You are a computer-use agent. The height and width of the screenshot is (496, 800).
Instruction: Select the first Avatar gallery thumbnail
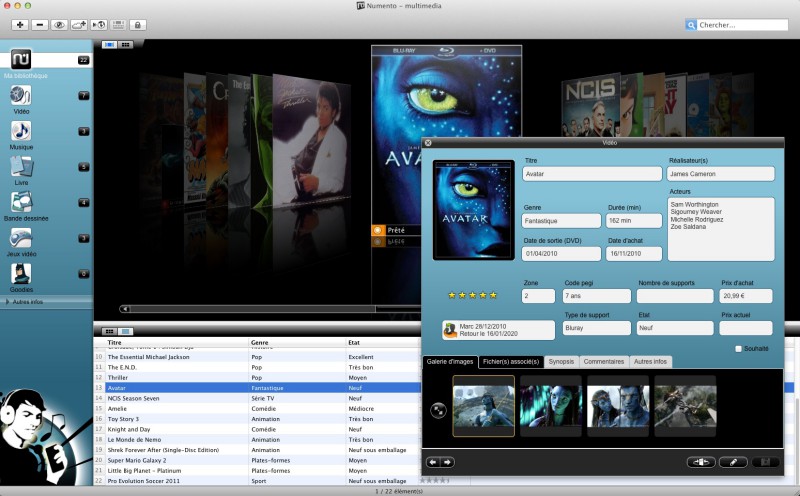tap(483, 406)
